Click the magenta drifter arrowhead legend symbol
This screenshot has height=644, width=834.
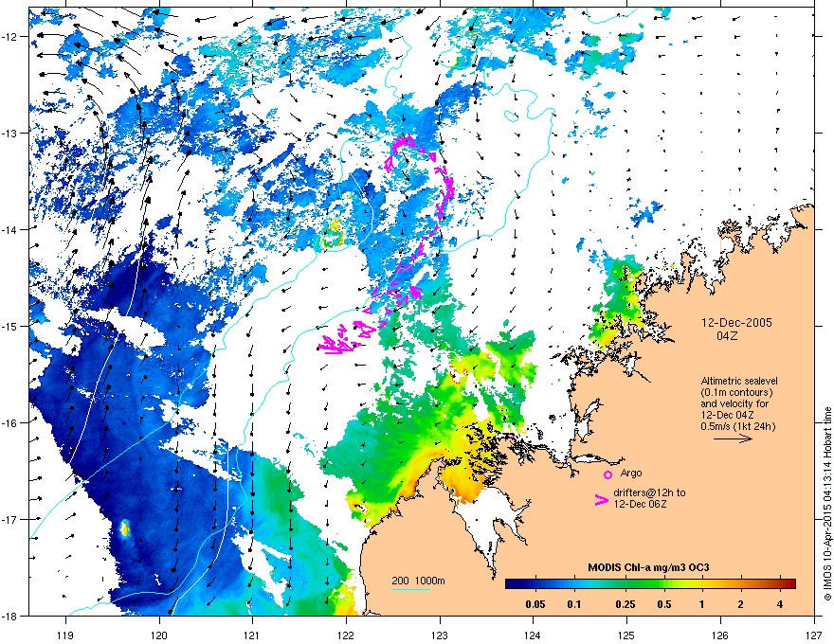pyautogui.click(x=601, y=499)
